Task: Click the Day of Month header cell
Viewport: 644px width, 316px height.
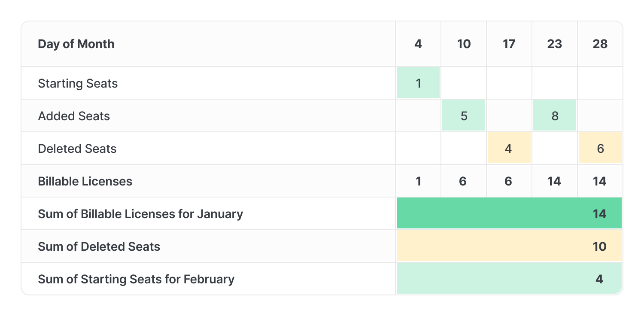Action: 208,44
